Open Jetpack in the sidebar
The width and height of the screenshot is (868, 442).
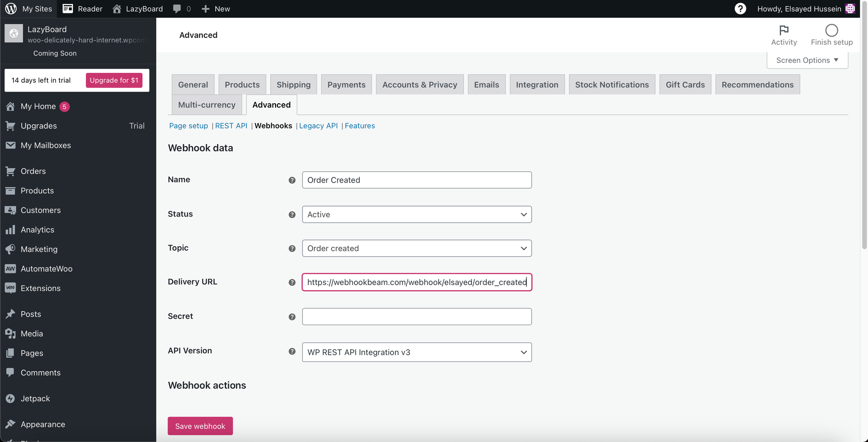pyautogui.click(x=35, y=398)
